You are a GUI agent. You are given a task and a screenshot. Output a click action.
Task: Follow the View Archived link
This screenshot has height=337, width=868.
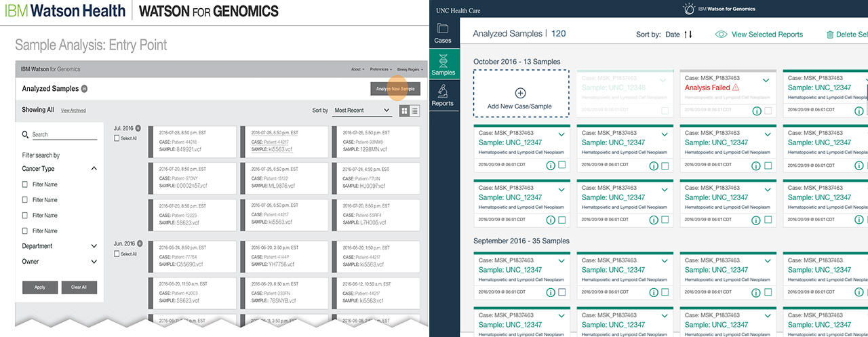pyautogui.click(x=73, y=111)
